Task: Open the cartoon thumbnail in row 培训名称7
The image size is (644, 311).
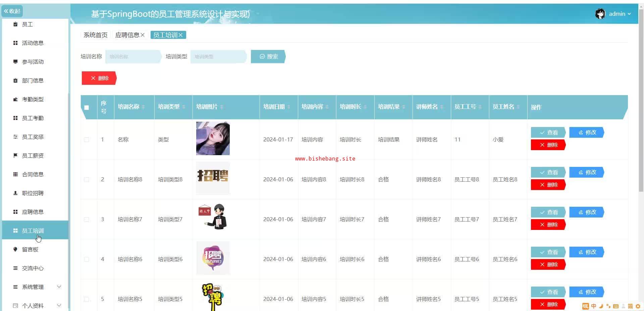Action: [213, 218]
